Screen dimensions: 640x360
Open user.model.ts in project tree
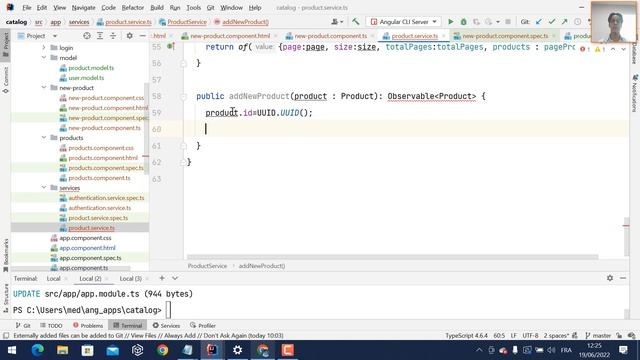tap(86, 78)
